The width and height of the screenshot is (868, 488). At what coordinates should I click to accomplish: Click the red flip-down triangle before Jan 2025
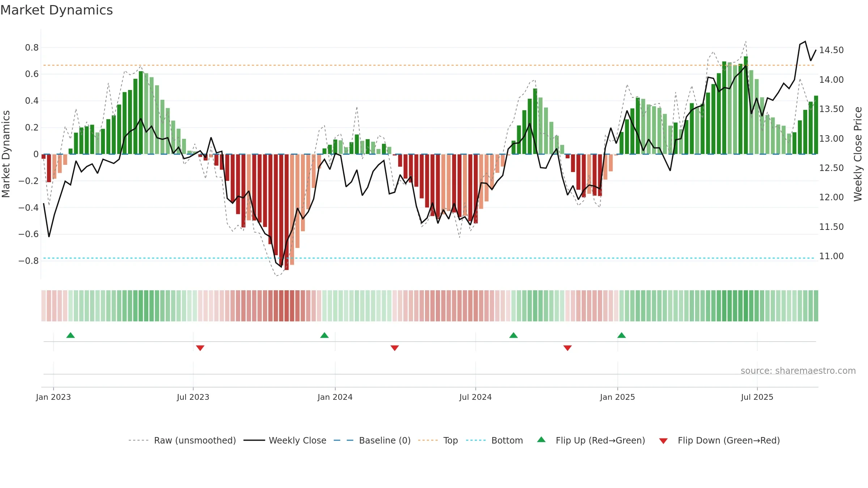[x=567, y=348]
